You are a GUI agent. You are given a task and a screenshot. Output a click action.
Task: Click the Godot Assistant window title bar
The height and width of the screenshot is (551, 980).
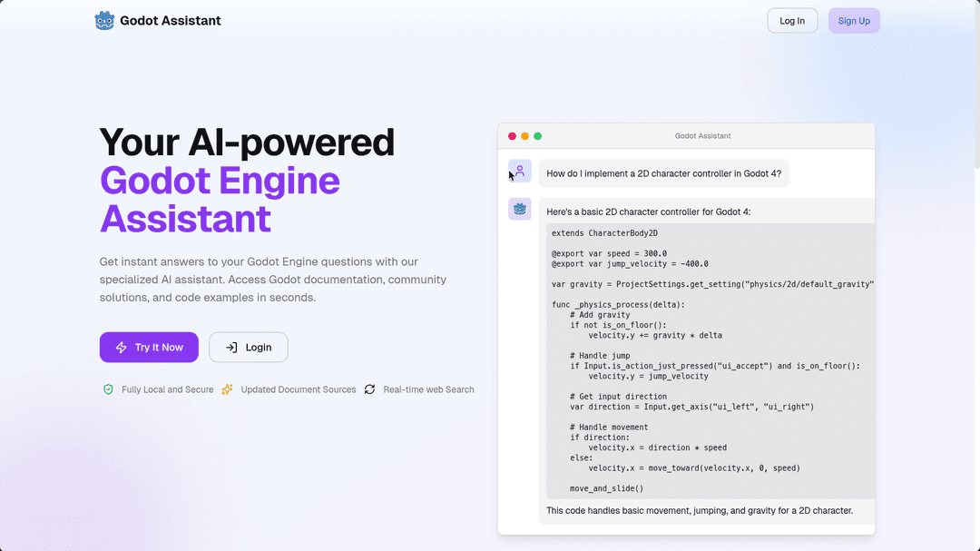tap(702, 136)
